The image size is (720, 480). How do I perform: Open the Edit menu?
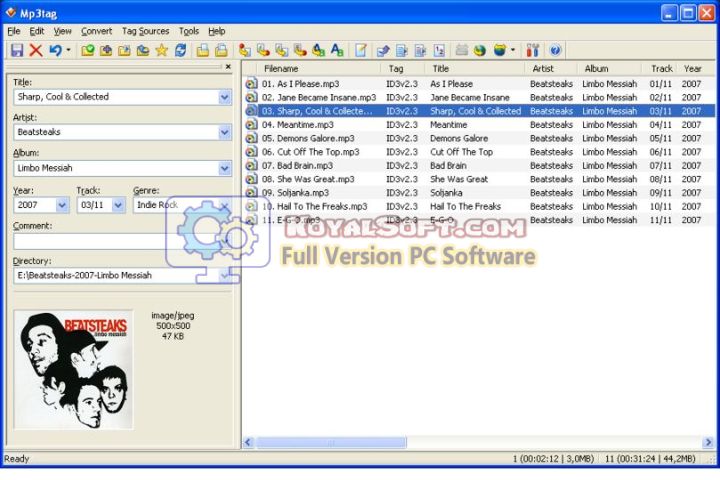click(37, 31)
